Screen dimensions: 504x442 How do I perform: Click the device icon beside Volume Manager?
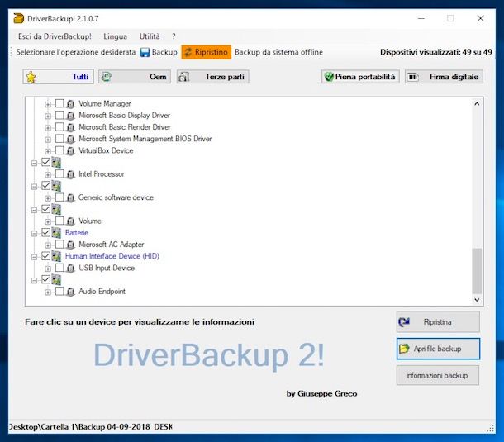[70, 104]
